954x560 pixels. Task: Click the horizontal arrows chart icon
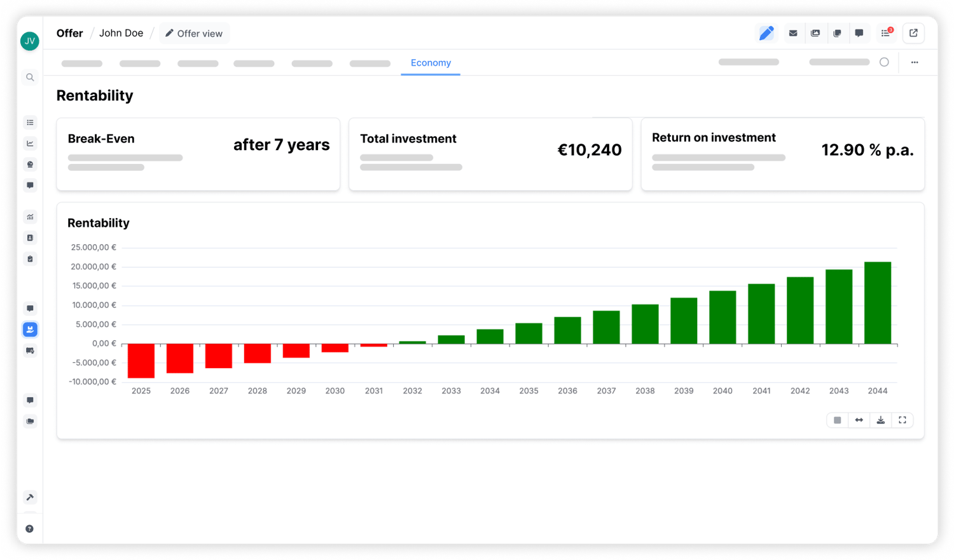(x=859, y=420)
